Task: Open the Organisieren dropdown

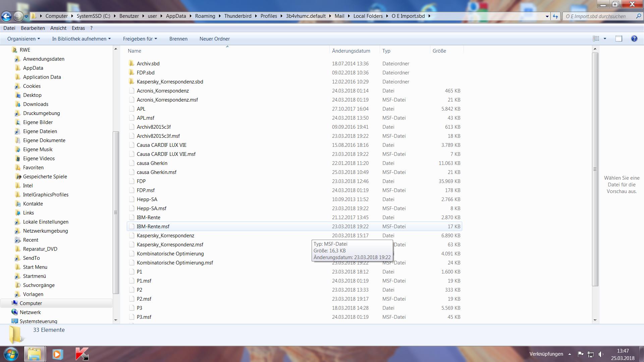Action: [23, 39]
